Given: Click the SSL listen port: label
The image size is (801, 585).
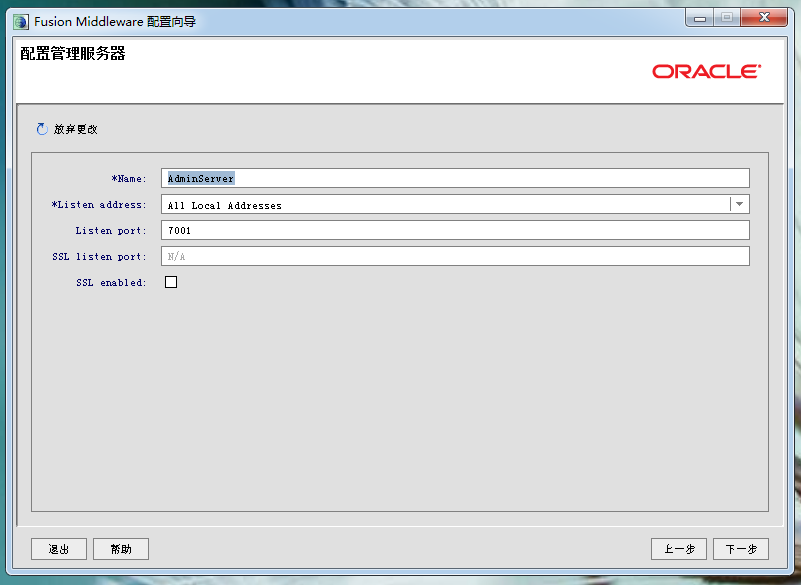Looking at the screenshot, I should point(99,257).
